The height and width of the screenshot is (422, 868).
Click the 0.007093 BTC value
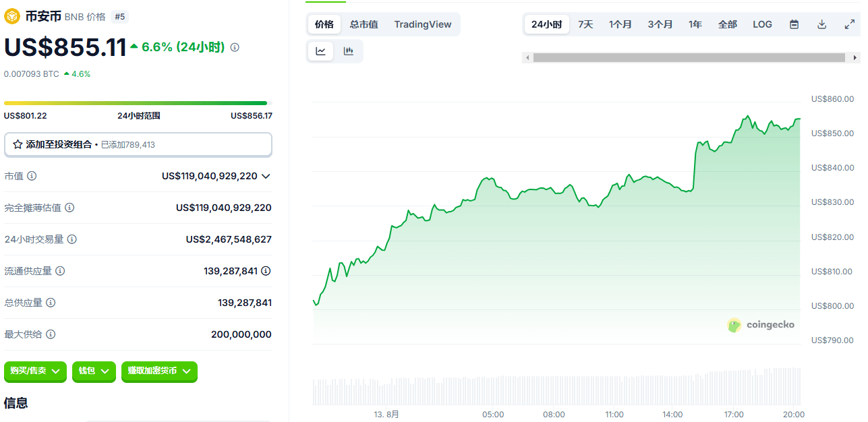32,74
